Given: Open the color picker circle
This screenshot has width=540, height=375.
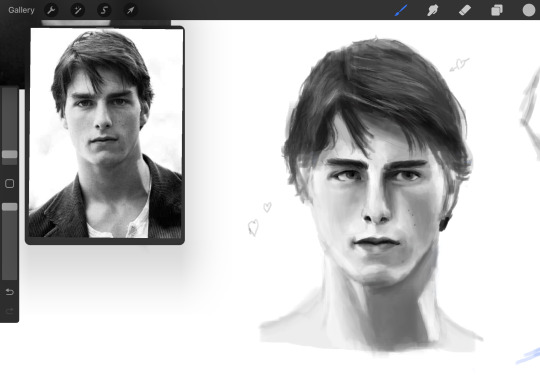Looking at the screenshot, I should (529, 10).
